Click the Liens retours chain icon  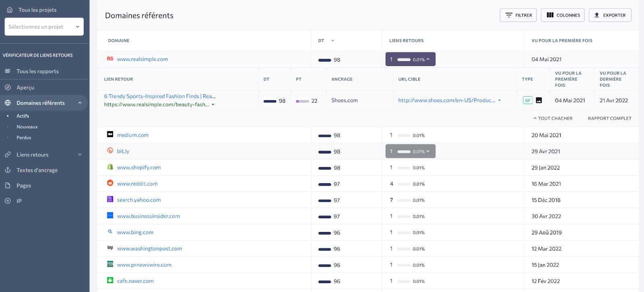pos(8,155)
